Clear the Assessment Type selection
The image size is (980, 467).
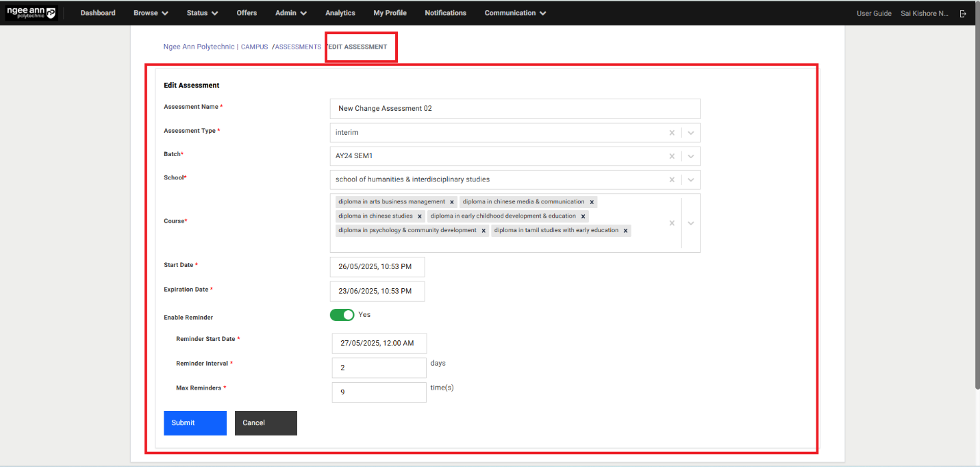(672, 133)
